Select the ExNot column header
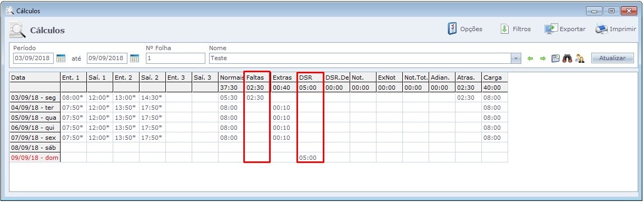Screen dimensions: 644x202 (389, 78)
